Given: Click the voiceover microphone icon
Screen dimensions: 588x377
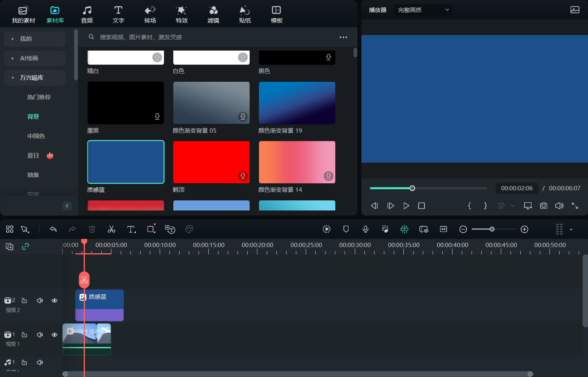Looking at the screenshot, I should point(365,229).
